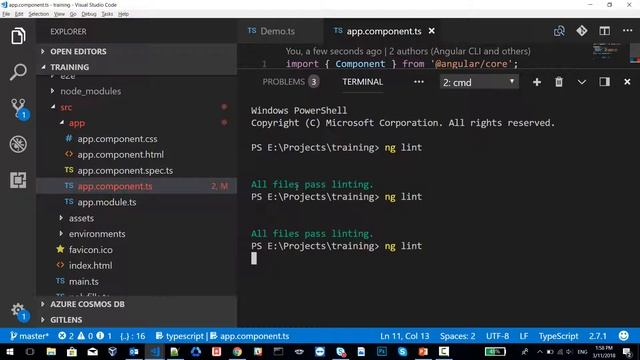Expand the Azure Cosmos DB section
The width and height of the screenshot is (640, 360).
(137, 304)
